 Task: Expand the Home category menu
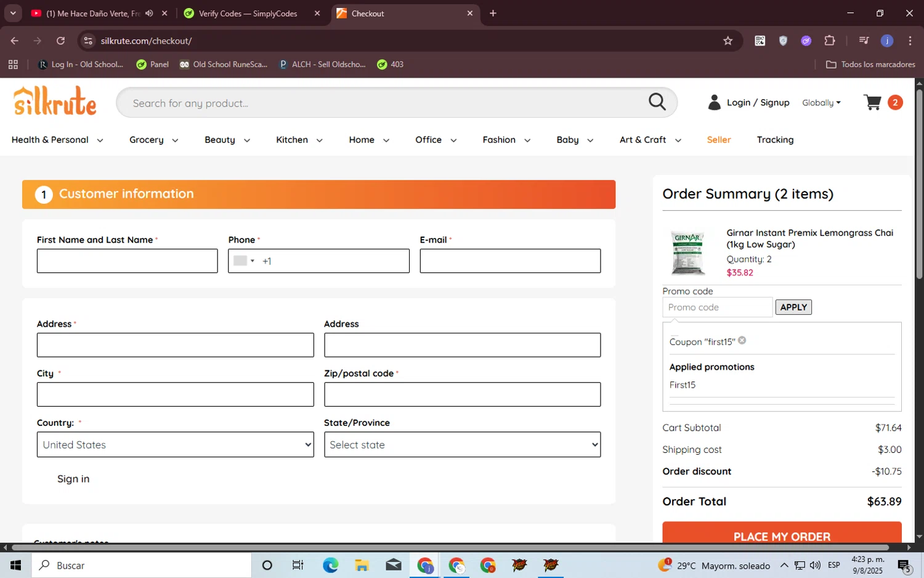[369, 140]
